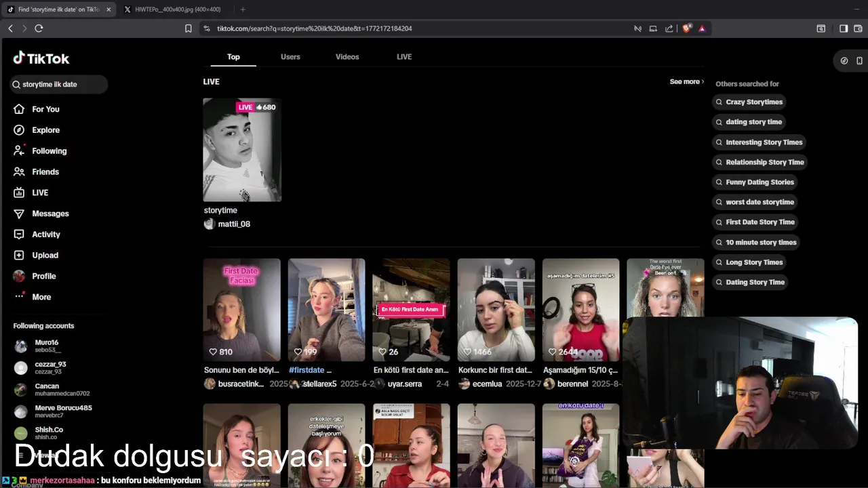868x488 pixels.
Task: Click the tiktok.com address bar URL
Action: [315, 28]
